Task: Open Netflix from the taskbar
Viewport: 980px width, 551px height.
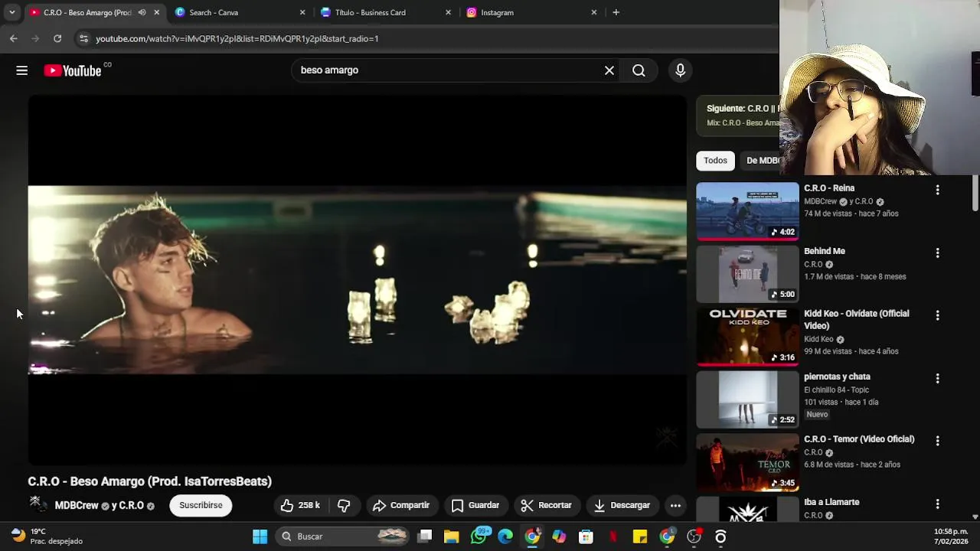Action: (x=612, y=536)
